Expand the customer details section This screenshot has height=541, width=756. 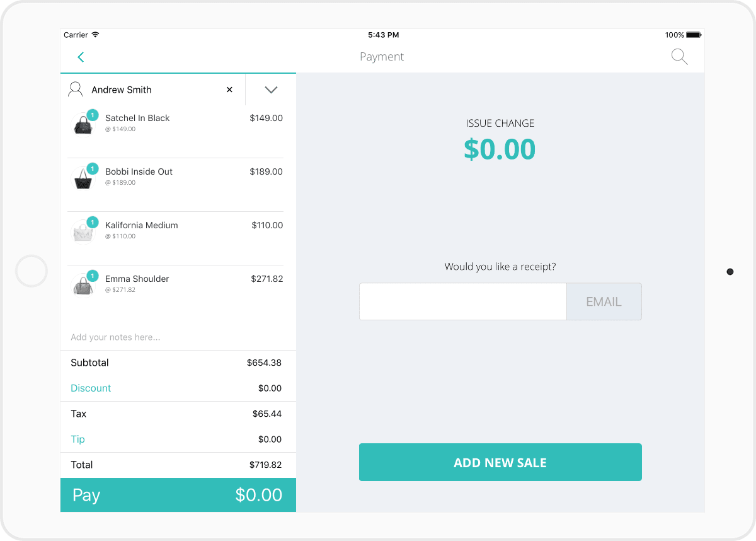[x=270, y=90]
